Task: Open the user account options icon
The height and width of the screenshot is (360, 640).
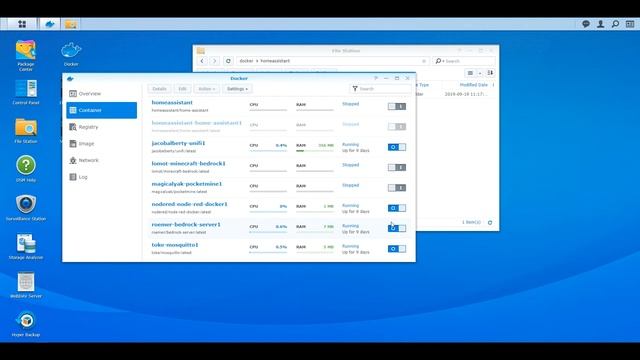Action: click(x=600, y=24)
